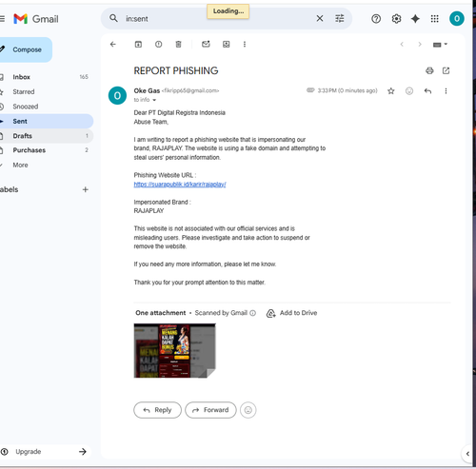Open the Google apps grid

pos(435,19)
